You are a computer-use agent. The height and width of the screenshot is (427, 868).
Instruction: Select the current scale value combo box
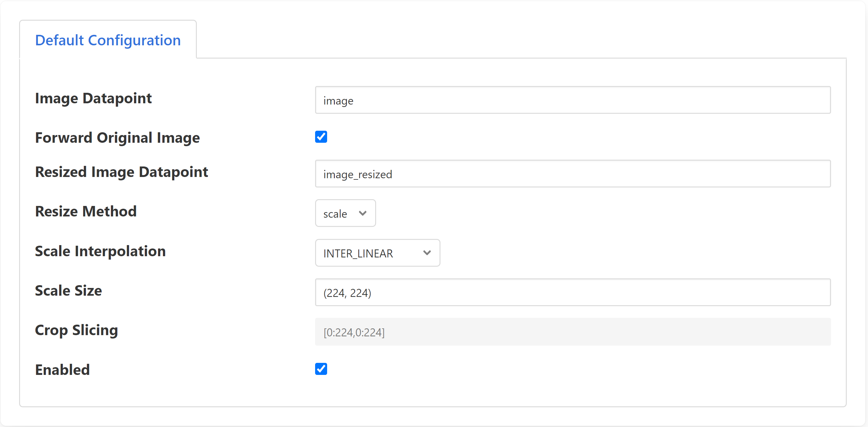[345, 213]
